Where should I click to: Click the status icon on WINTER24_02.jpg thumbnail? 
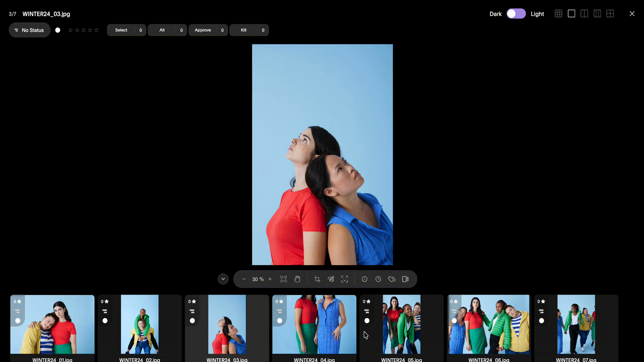tap(105, 311)
